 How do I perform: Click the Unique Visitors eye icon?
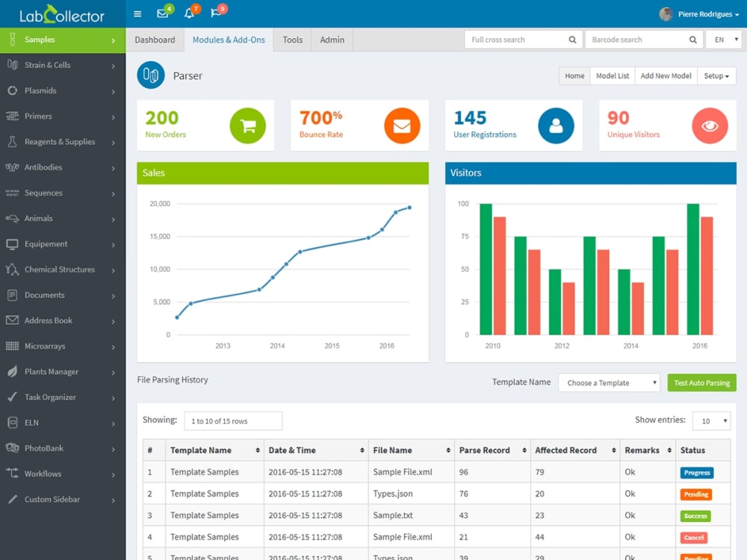tap(710, 125)
